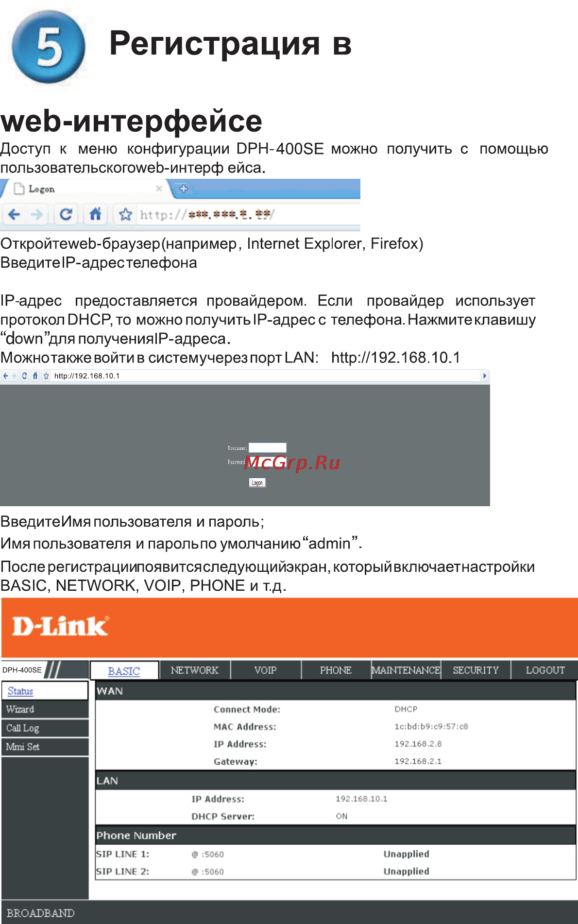
Task: Bookmark the page with the star in the Logon browser
Action: [x=126, y=214]
